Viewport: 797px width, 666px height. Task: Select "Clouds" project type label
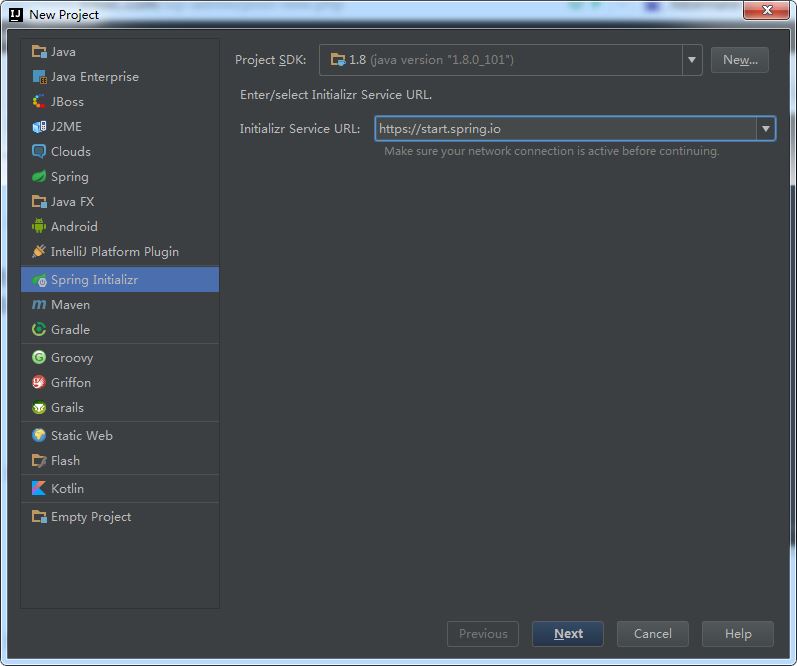(71, 152)
